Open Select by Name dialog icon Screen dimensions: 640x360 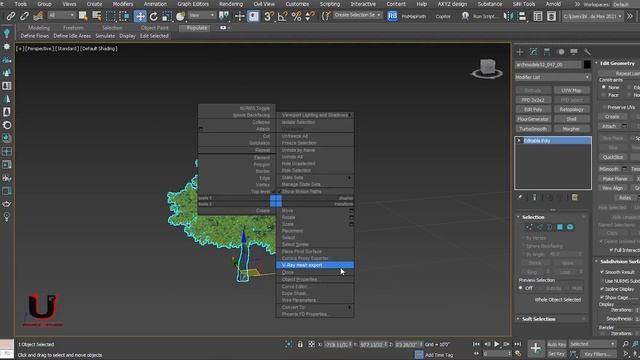click(x=97, y=16)
